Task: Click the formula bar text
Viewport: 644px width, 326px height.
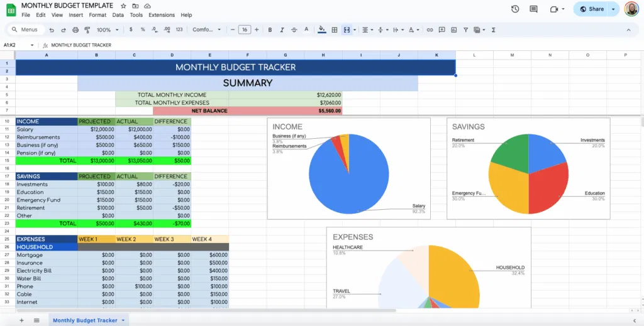Action: pyautogui.click(x=81, y=45)
